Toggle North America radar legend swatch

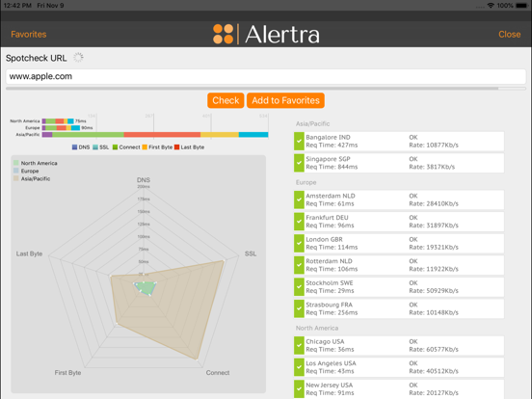pos(16,163)
